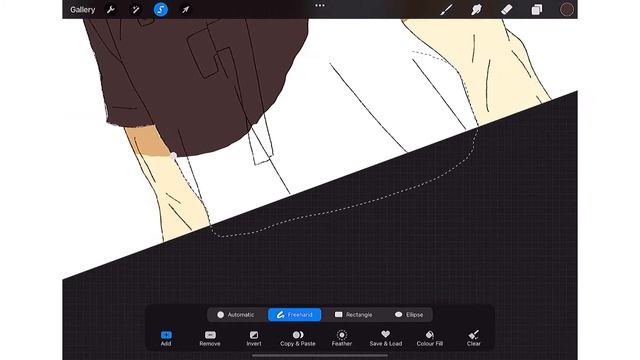The width and height of the screenshot is (640, 360).
Task: Activate the Transform arrow tool
Action: pyautogui.click(x=185, y=9)
